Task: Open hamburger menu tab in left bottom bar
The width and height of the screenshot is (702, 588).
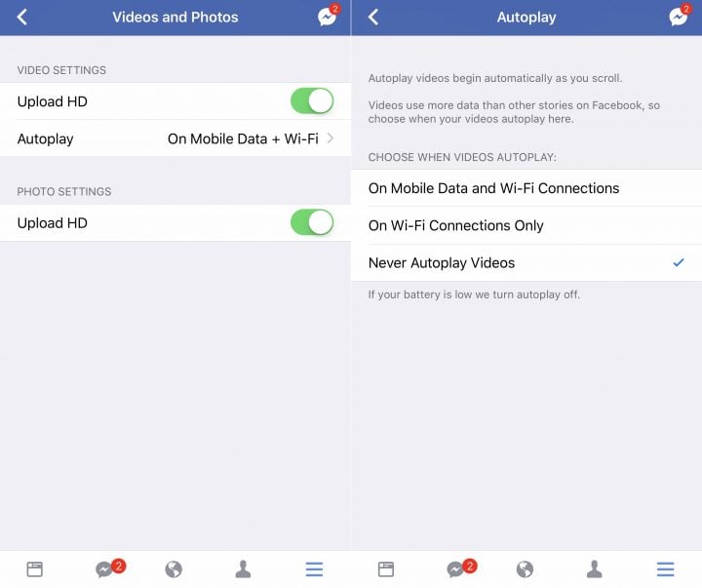Action: 314,569
